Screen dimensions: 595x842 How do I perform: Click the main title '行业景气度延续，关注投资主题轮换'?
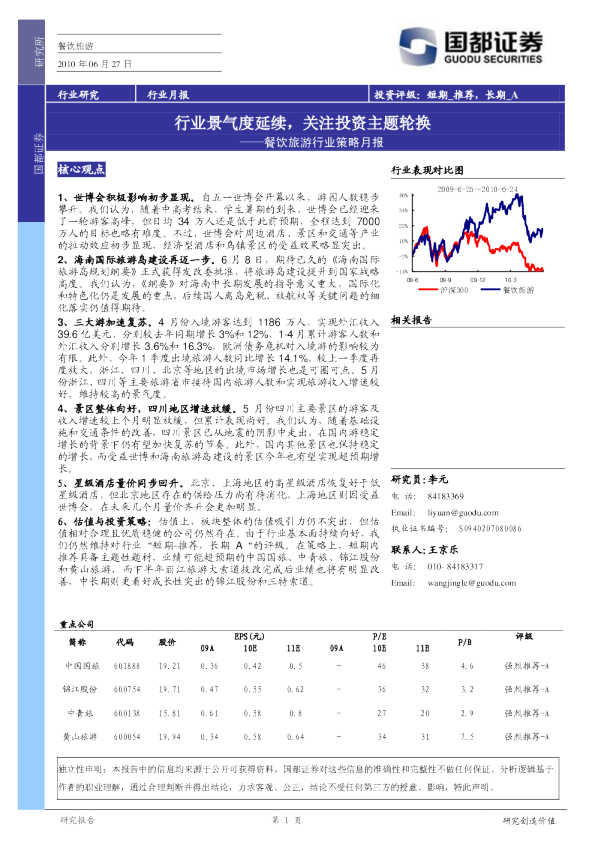point(302,123)
